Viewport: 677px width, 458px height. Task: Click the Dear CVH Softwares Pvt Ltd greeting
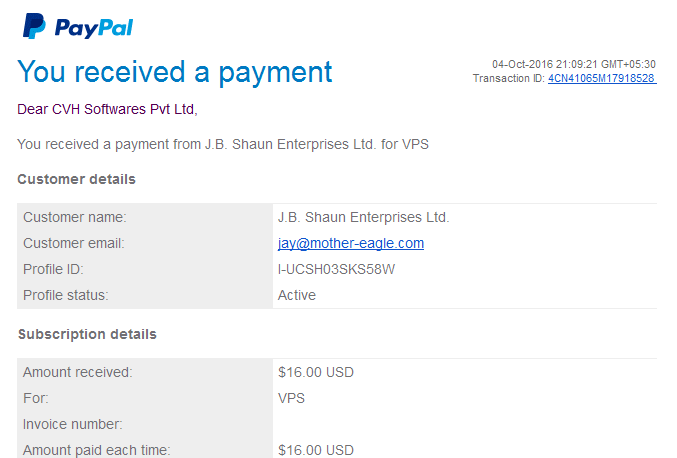pos(107,109)
